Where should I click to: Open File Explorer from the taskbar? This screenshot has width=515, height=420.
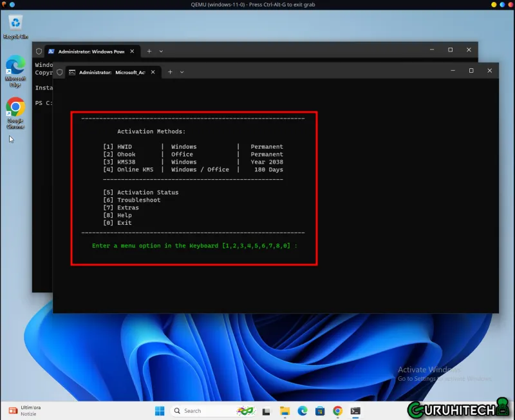click(285, 411)
